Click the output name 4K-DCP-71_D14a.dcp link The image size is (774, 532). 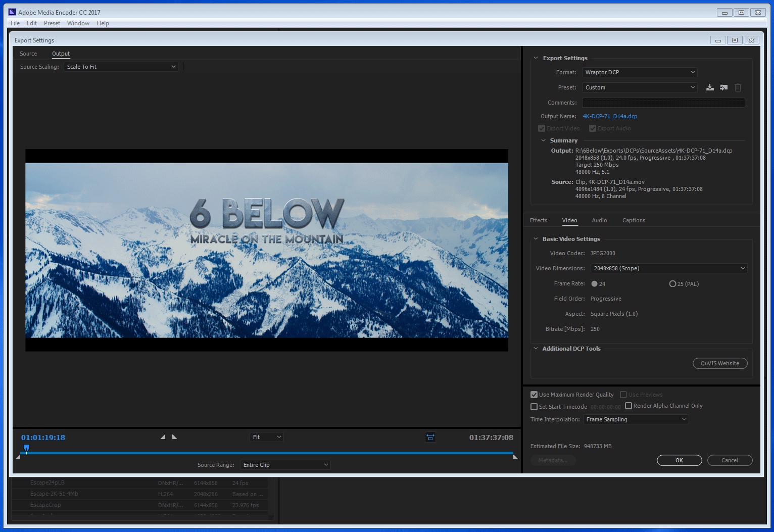coord(610,116)
